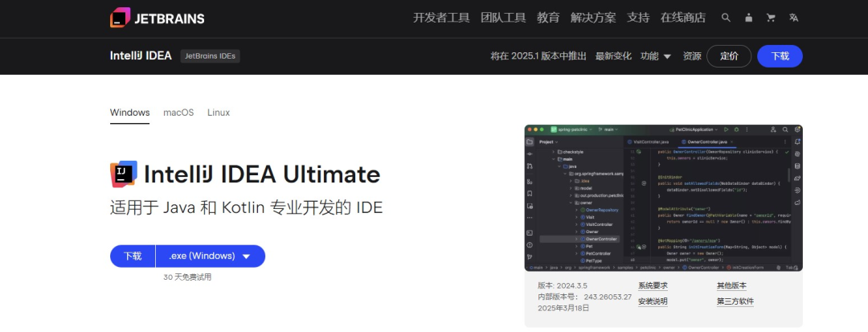The width and height of the screenshot is (868, 332).
Task: Open the site search magnifier icon
Action: click(726, 18)
